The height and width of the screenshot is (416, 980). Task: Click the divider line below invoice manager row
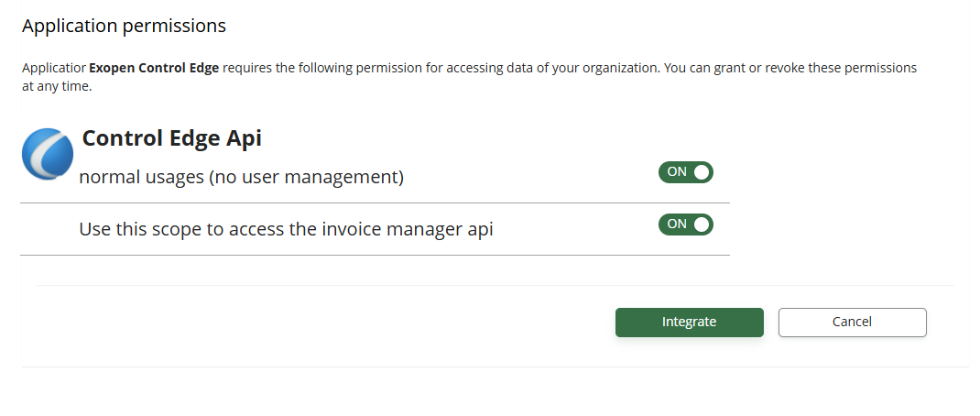coord(375,255)
